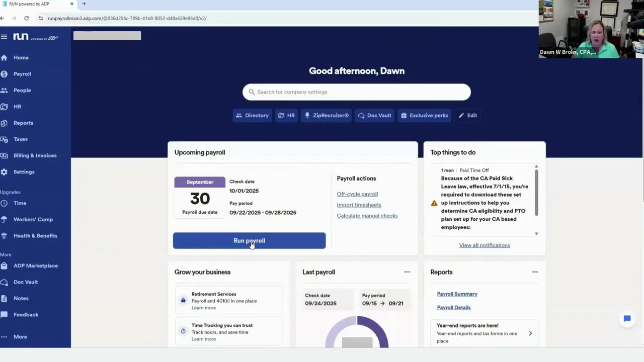Click the browser address bar URL
This screenshot has width=644, height=362.
click(x=127, y=18)
